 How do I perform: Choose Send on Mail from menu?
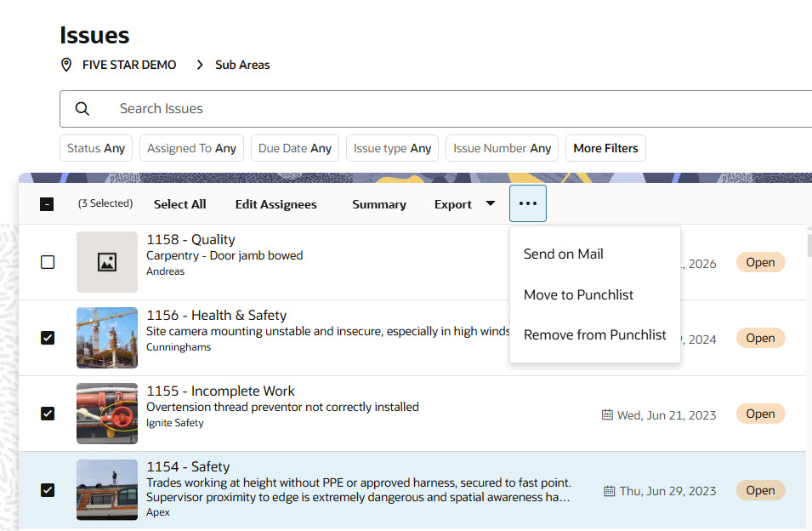click(563, 254)
